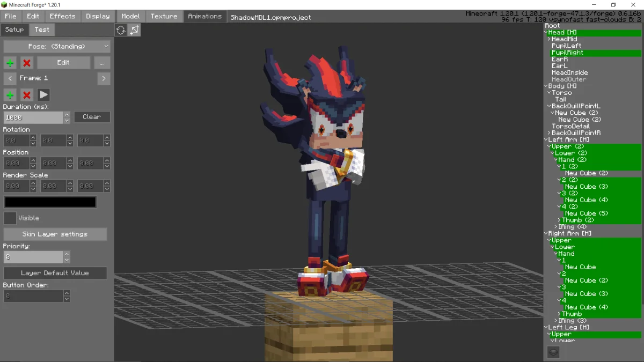This screenshot has width=644, height=362.
Task: Play the animation preview
Action: (43, 95)
